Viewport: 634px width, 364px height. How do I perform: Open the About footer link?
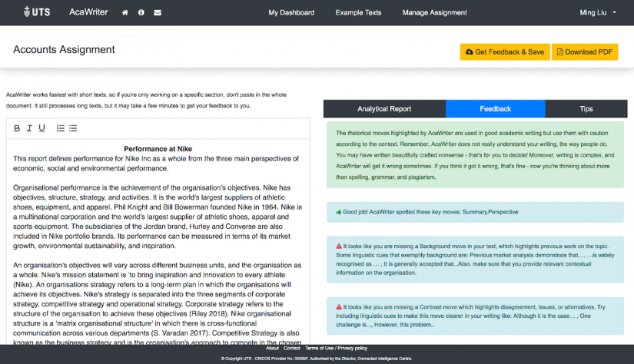[x=272, y=348]
